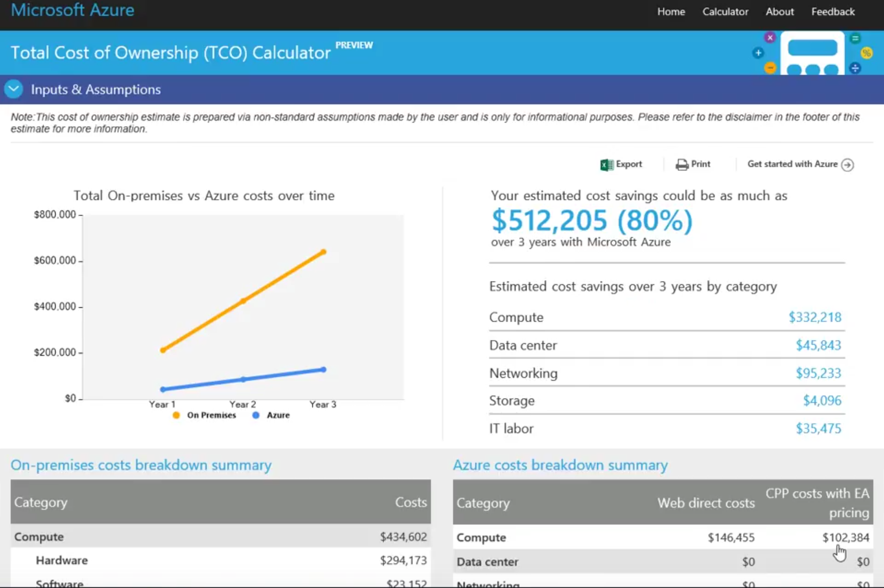Click the Compute savings amount $332,218
Screen dimensions: 884x588
pyautogui.click(x=815, y=317)
